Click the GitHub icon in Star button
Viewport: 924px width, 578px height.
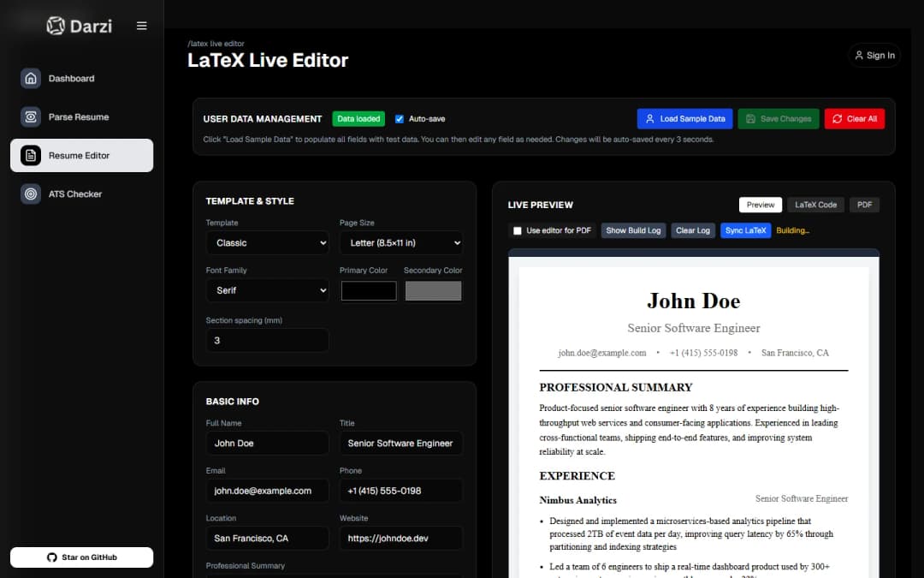(52, 557)
